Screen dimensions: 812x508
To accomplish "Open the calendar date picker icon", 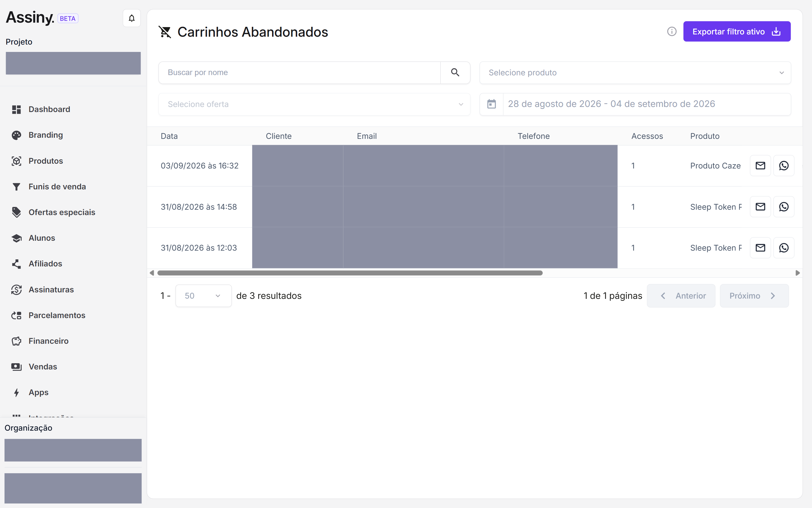I will [x=491, y=104].
